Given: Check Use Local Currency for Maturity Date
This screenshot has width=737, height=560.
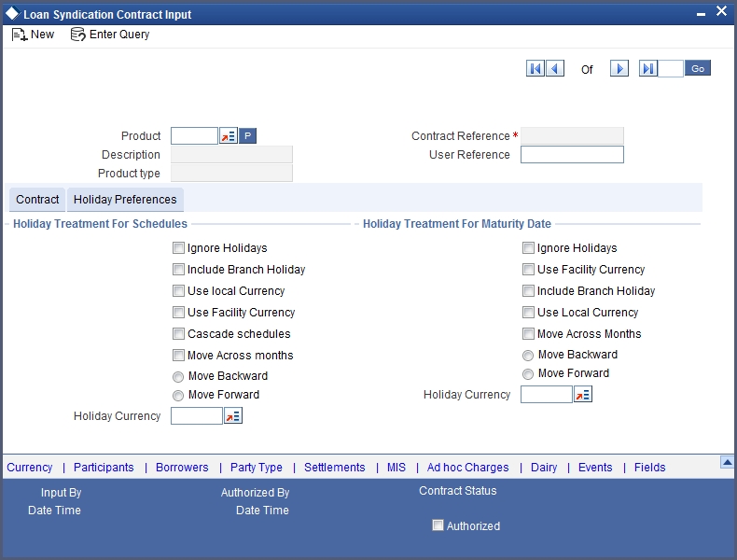Looking at the screenshot, I should click(528, 313).
